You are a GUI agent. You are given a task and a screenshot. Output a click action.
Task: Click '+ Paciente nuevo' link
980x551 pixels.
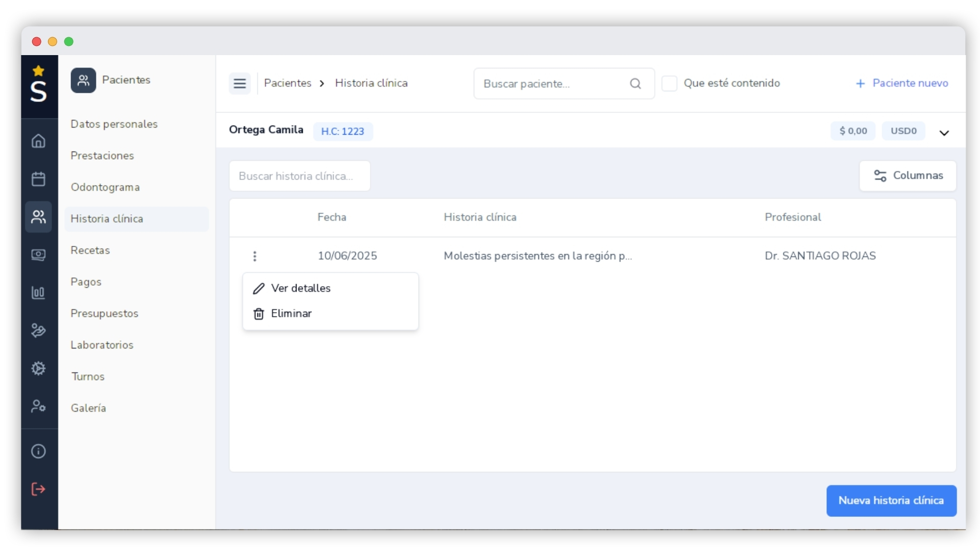902,83
